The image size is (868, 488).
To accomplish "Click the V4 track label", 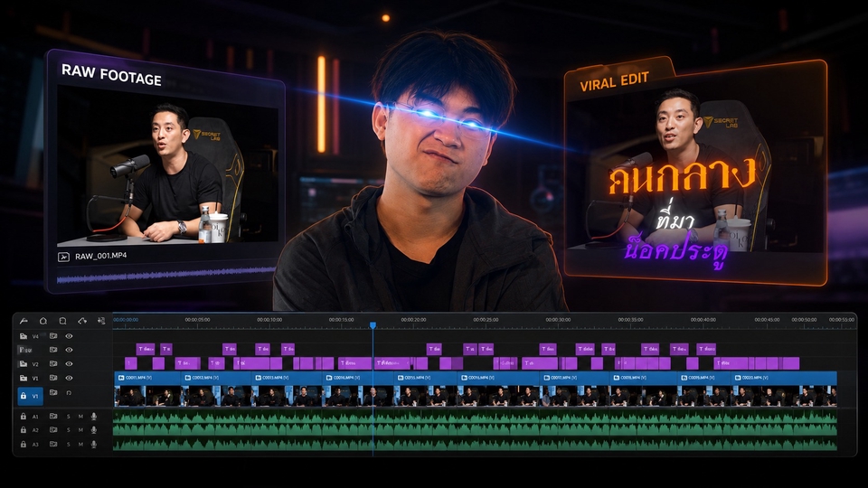I will click(x=35, y=336).
